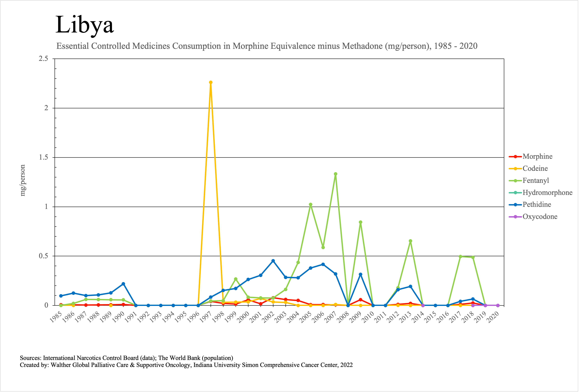Click the Fentanyl peak point at 2007

click(335, 174)
